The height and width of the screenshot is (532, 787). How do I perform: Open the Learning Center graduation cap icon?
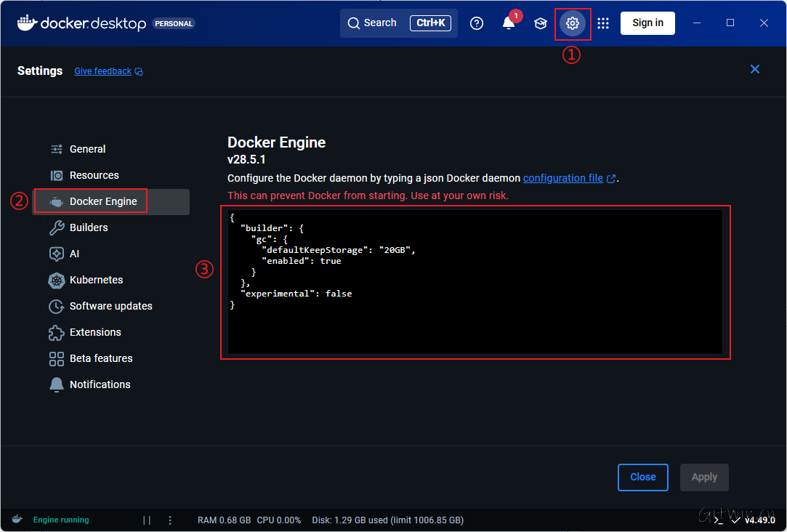pos(541,23)
